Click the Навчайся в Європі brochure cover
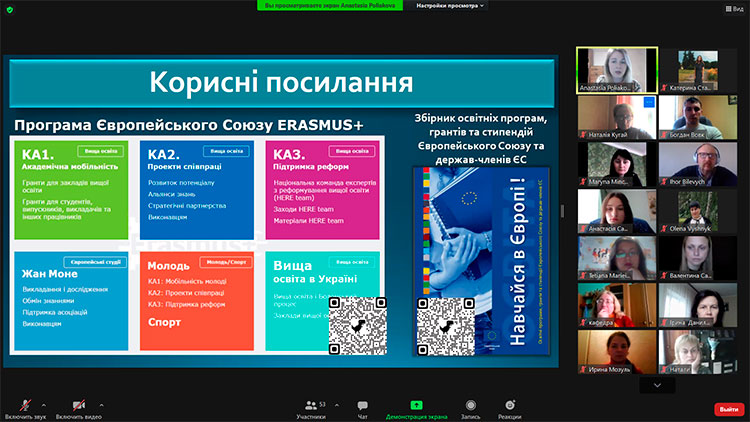Screen dimensions: 750x422 (481, 261)
